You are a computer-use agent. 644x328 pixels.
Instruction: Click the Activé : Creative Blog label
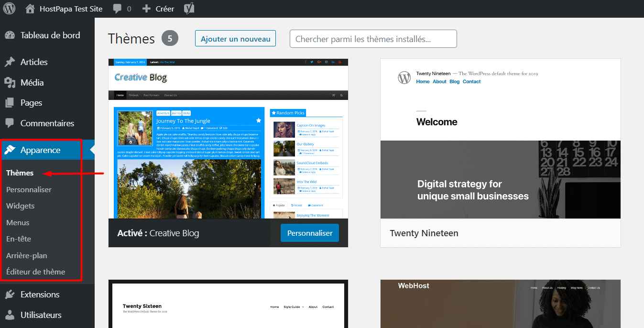158,233
